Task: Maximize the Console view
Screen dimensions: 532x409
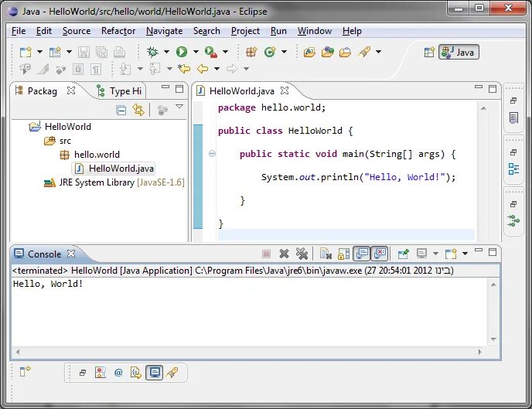Action: pyautogui.click(x=493, y=252)
